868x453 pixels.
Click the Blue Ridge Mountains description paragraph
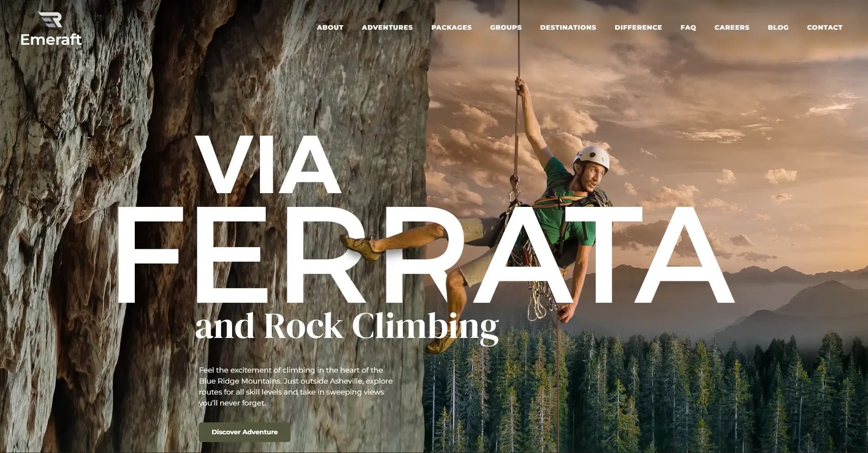[296, 386]
